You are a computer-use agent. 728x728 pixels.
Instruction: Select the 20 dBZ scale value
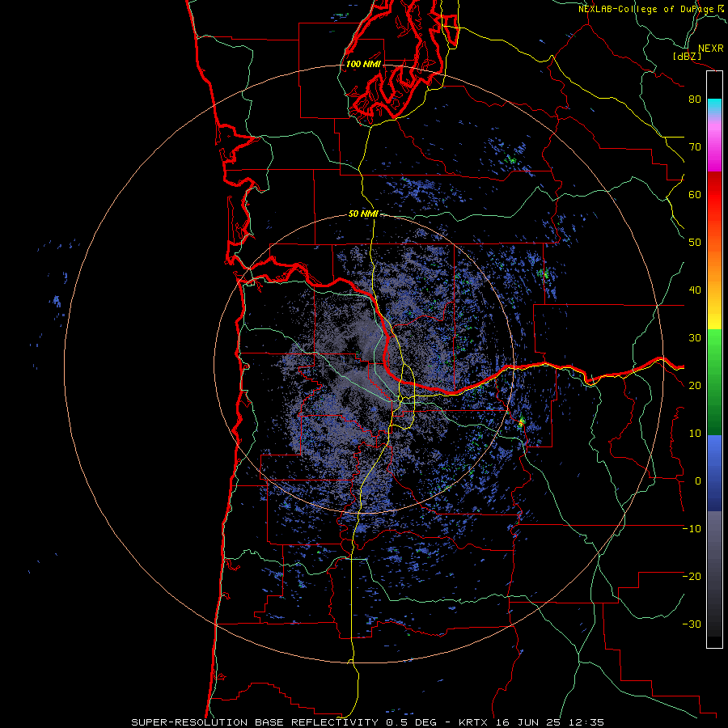(x=695, y=385)
